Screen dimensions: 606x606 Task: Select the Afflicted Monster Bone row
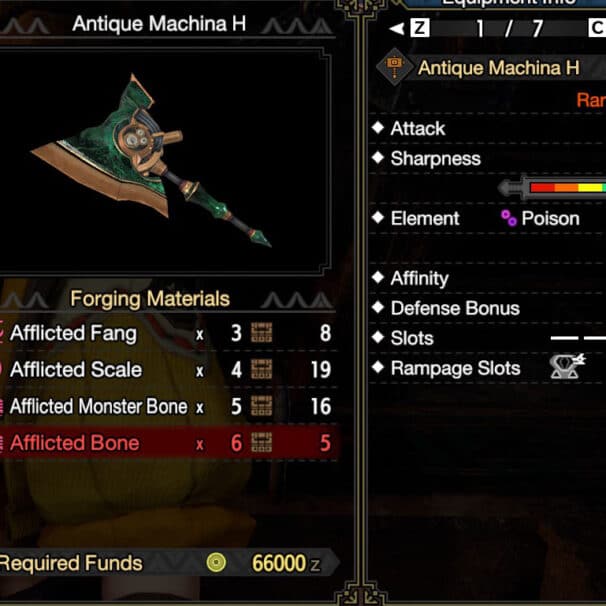169,406
